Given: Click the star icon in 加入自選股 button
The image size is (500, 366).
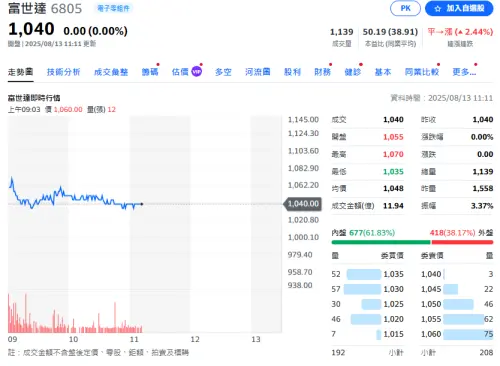Looking at the screenshot, I should pos(438,9).
